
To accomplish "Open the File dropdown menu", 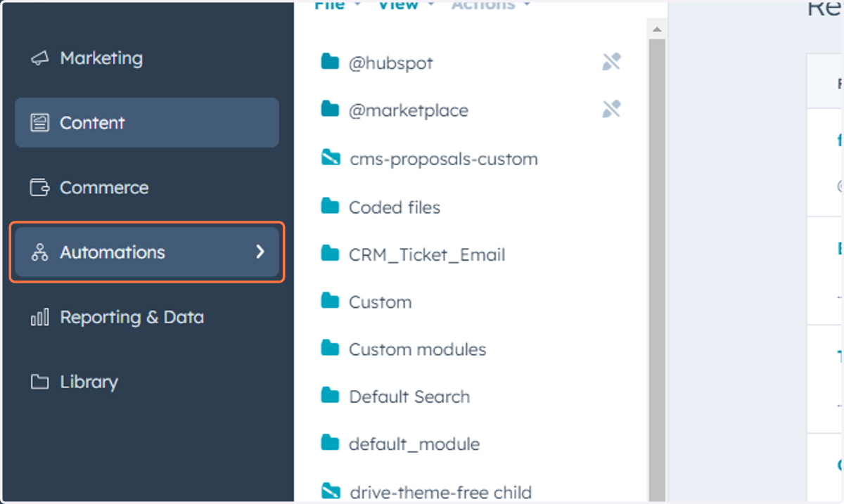I will click(x=338, y=5).
